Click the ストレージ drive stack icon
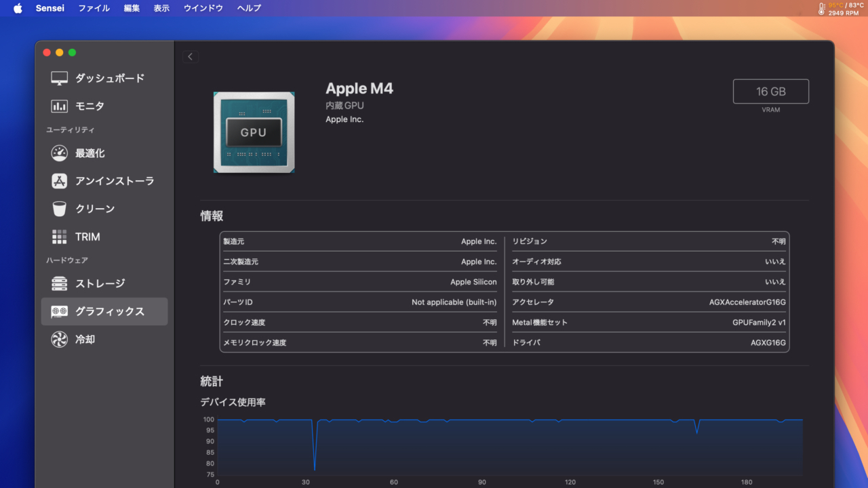Screen dimensions: 868x488 (60, 283)
